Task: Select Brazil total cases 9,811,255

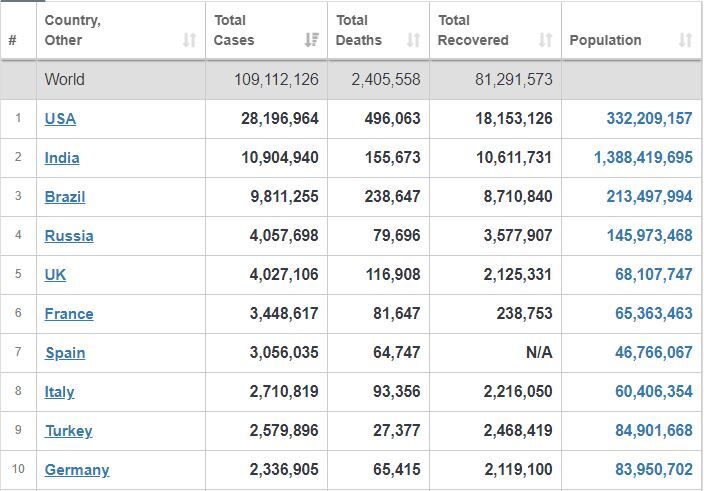Action: [x=284, y=197]
